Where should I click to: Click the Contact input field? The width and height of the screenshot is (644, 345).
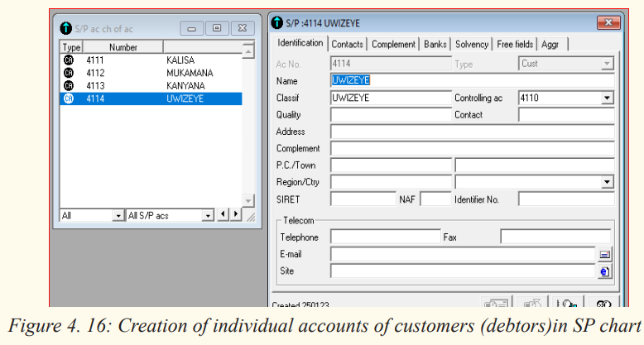tap(566, 115)
